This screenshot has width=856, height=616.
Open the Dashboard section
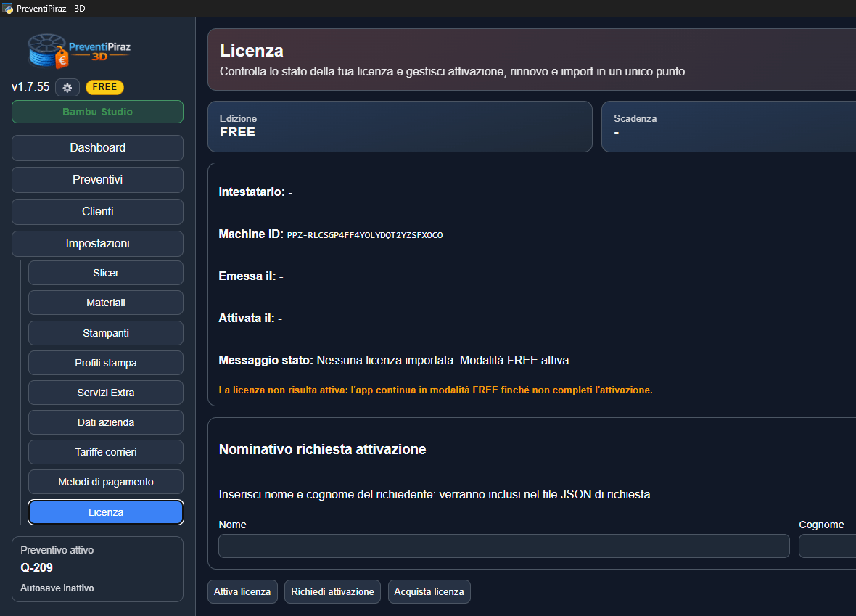(97, 148)
